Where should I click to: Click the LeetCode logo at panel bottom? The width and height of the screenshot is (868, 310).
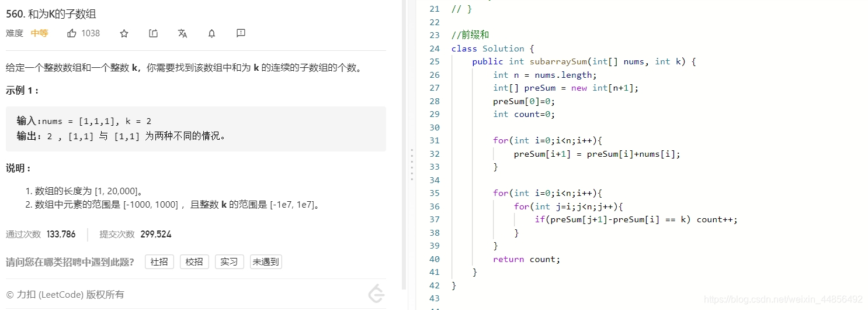[377, 295]
